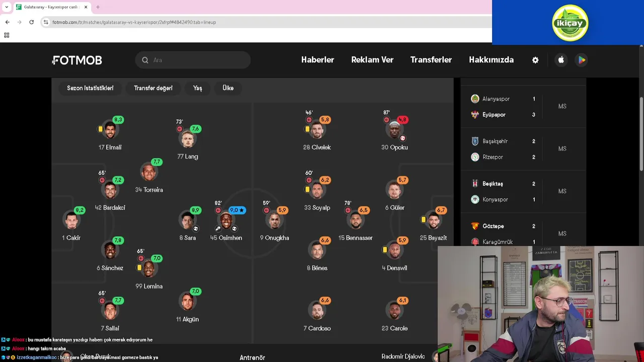Switch to Yaş filter
The height and width of the screenshot is (362, 644).
pos(198,88)
